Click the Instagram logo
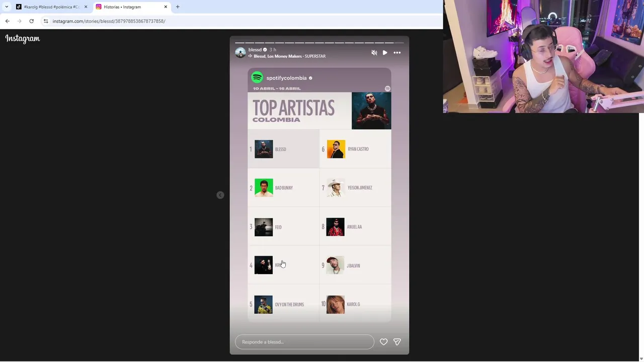The width and height of the screenshot is (644, 362). point(23,39)
